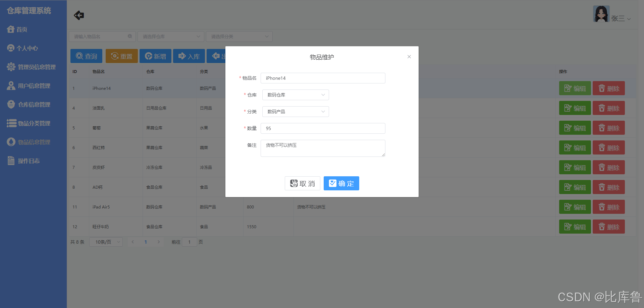
Task: Select 管理员信息管理 in sidebar
Action: pyautogui.click(x=35, y=67)
